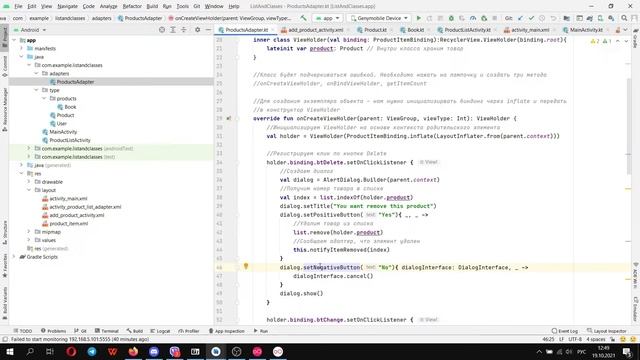Open the Android project view dropdown

coord(30,30)
